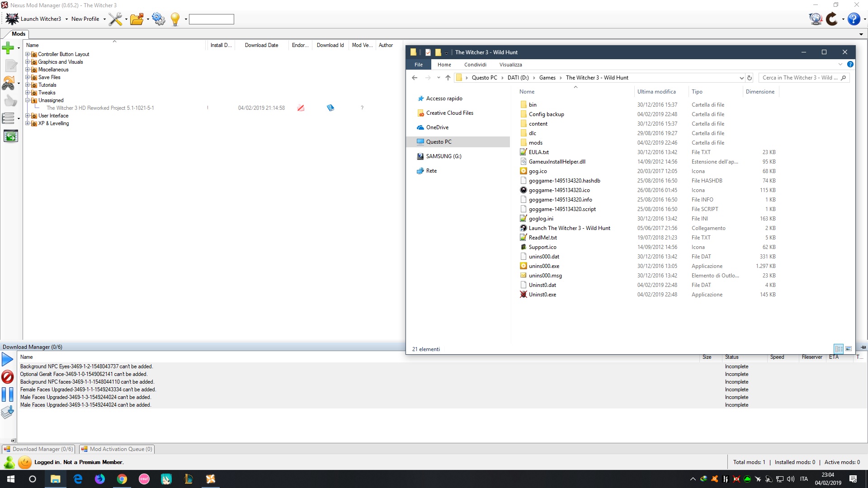This screenshot has width=868, height=488.
Task: Select the Uninst0.exe file in Explorer
Action: [542, 295]
